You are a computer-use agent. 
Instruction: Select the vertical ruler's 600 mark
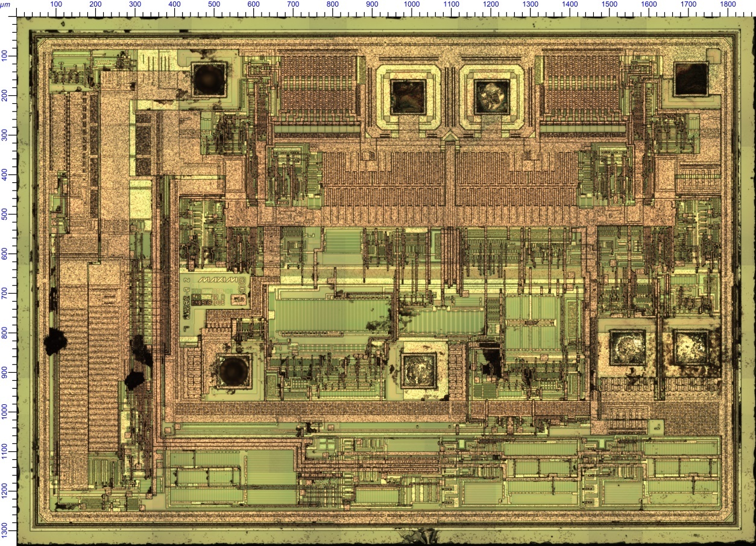coord(4,253)
